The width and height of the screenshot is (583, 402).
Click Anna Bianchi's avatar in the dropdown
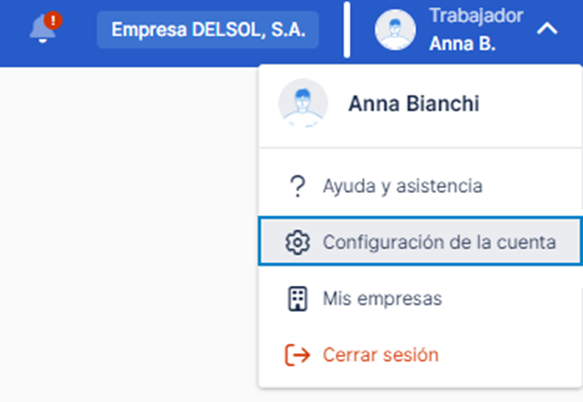303,103
